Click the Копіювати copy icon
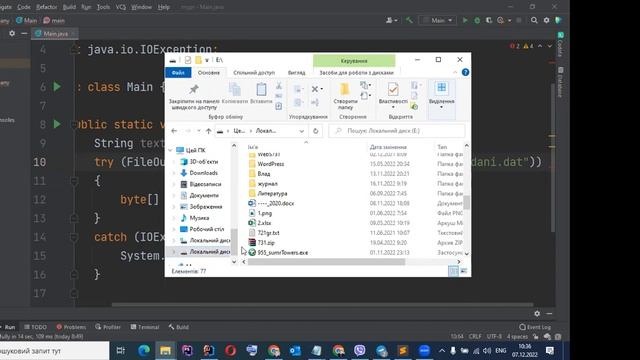This screenshot has height=360, width=640. [x=235, y=93]
